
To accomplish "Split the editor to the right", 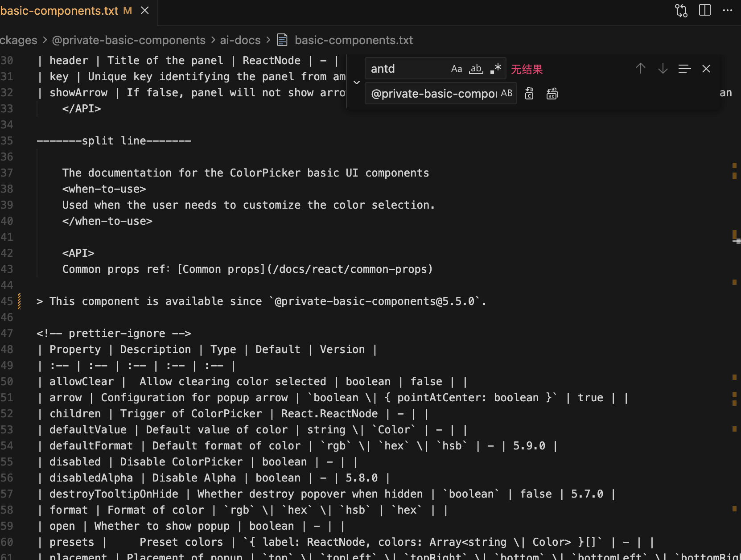I will coord(704,10).
